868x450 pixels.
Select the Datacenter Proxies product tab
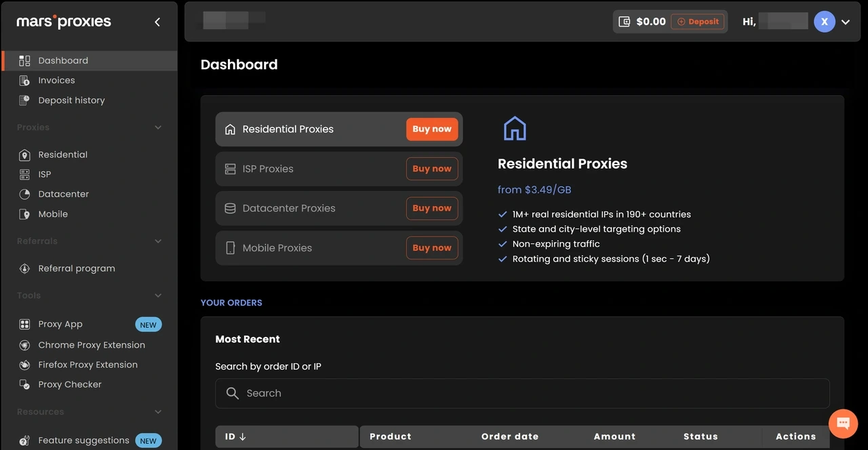click(x=339, y=208)
